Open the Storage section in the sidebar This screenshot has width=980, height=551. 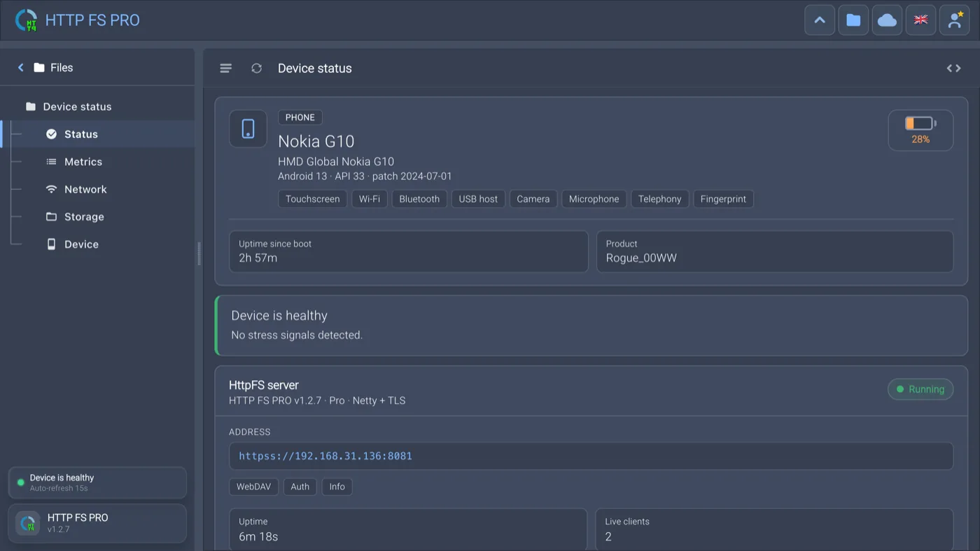coord(99,216)
